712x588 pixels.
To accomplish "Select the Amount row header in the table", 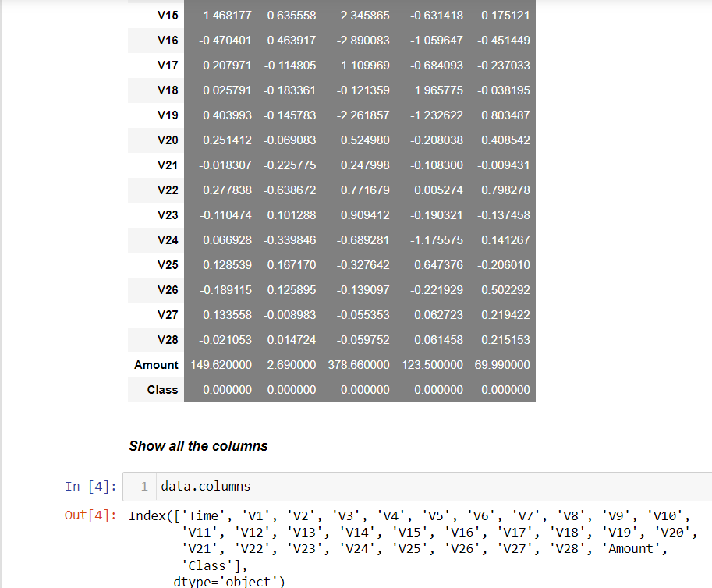I will click(155, 364).
